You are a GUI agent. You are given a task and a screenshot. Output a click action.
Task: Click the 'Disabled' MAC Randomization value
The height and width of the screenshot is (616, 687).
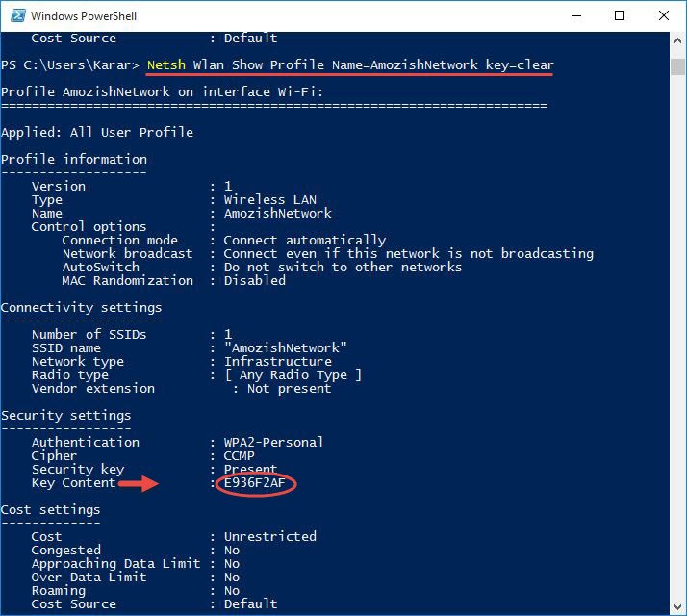pyautogui.click(x=255, y=281)
